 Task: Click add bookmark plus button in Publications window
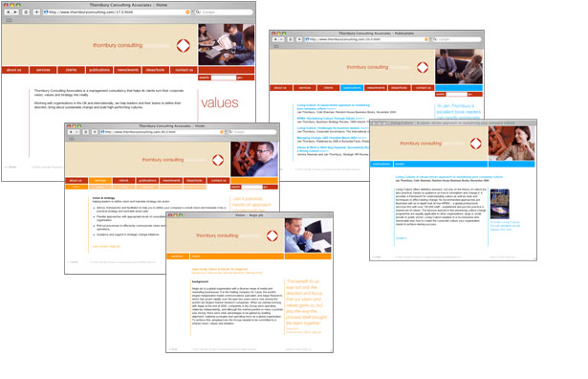tap(299, 39)
